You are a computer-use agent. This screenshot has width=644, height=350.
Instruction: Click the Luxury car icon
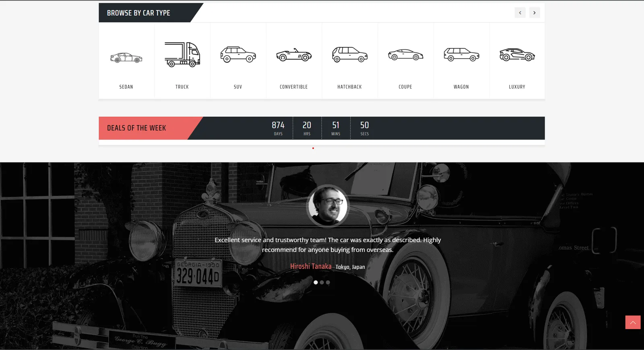(x=517, y=55)
